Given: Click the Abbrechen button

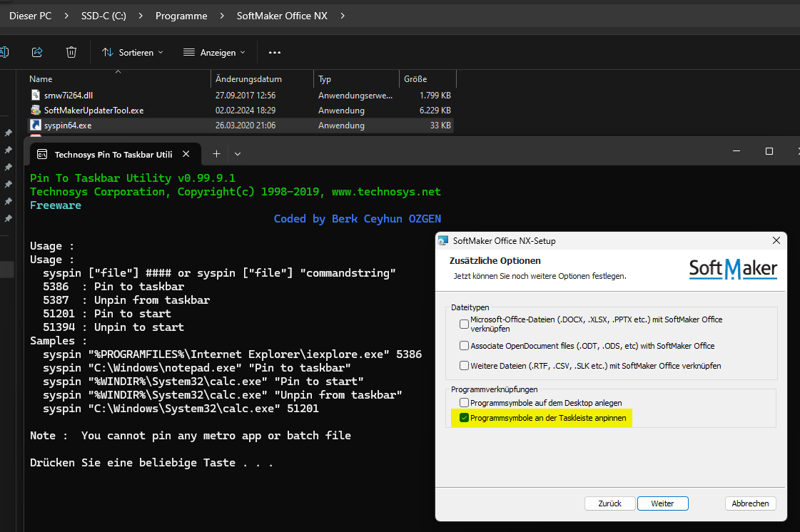Looking at the screenshot, I should 751,503.
